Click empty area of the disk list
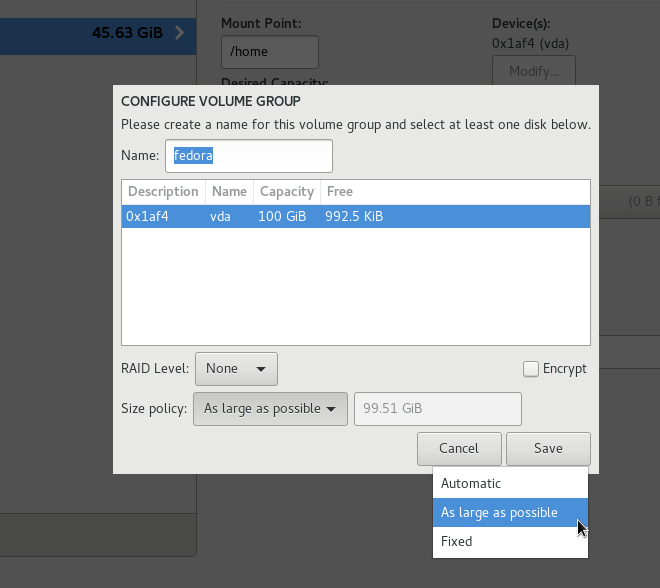Image resolution: width=660 pixels, height=588 pixels. tap(355, 290)
